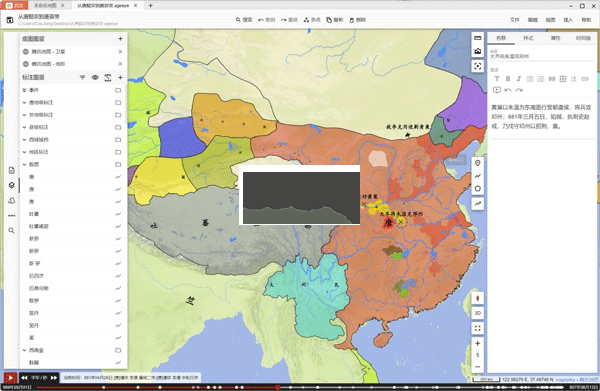Select the 后高句丽 layer item

tap(73, 288)
